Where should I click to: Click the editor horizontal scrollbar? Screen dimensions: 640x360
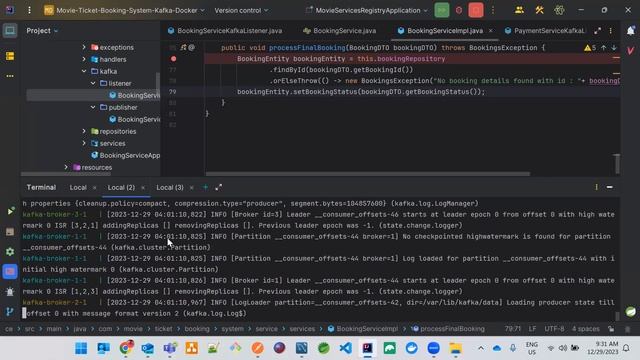point(367,174)
